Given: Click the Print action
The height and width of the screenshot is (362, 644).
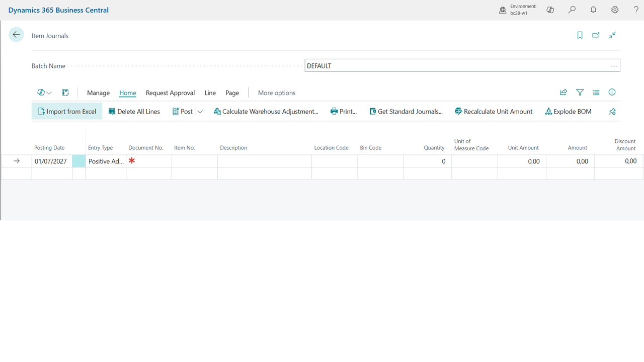Looking at the screenshot, I should 344,112.
